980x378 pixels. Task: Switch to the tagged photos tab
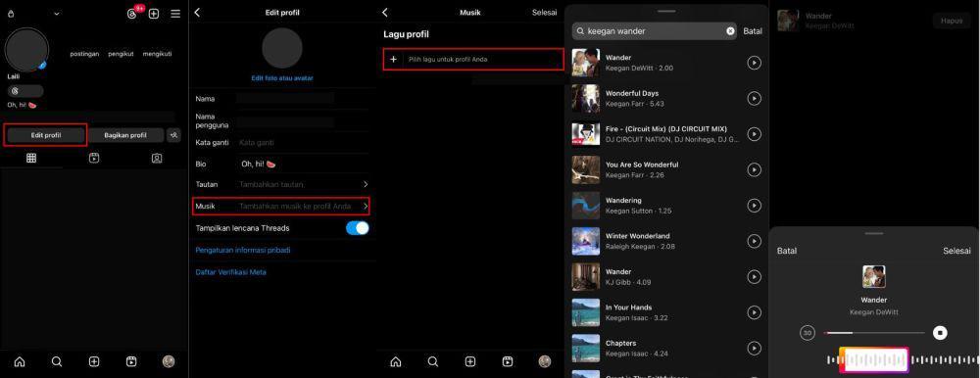[x=157, y=158]
